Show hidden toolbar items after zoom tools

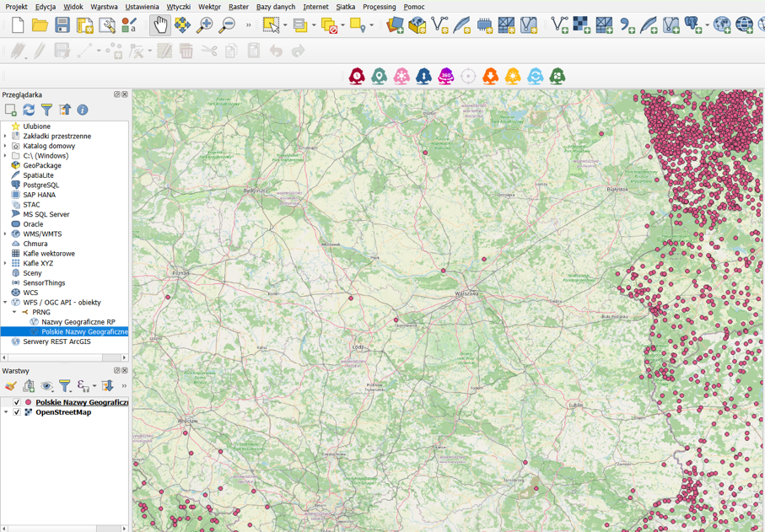[x=248, y=24]
